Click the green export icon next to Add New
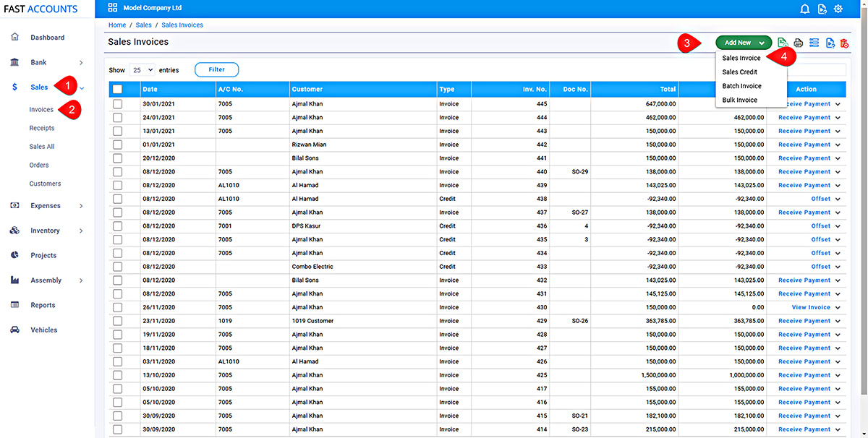The width and height of the screenshot is (868, 438). tap(783, 43)
